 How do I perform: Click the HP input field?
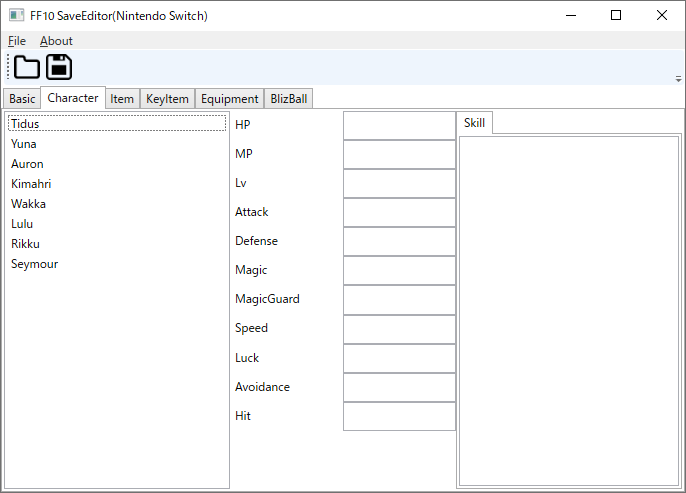399,126
